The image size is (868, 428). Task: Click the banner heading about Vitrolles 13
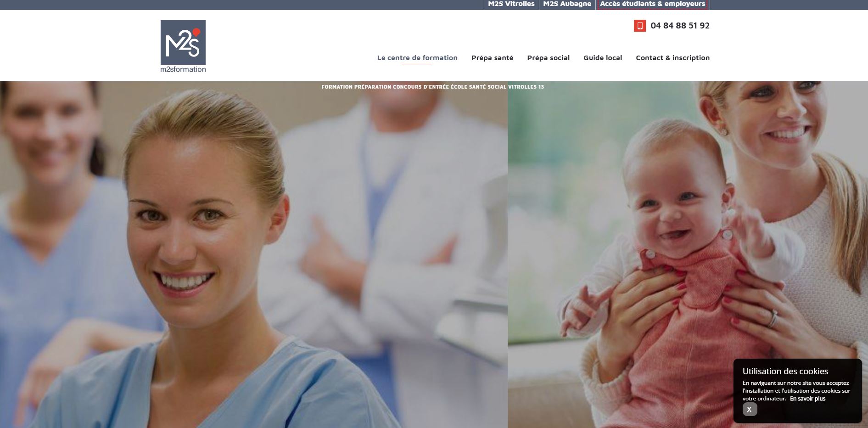coord(432,87)
